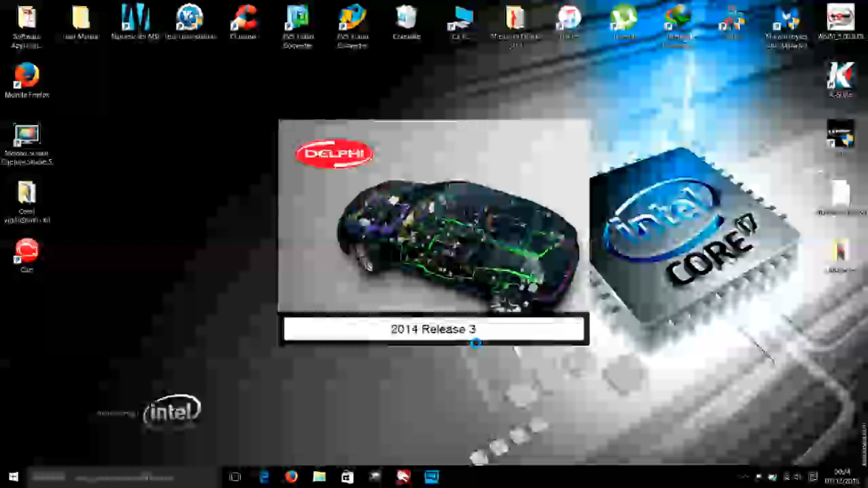
Task: Open the iTunes desktop shortcut
Action: (569, 23)
